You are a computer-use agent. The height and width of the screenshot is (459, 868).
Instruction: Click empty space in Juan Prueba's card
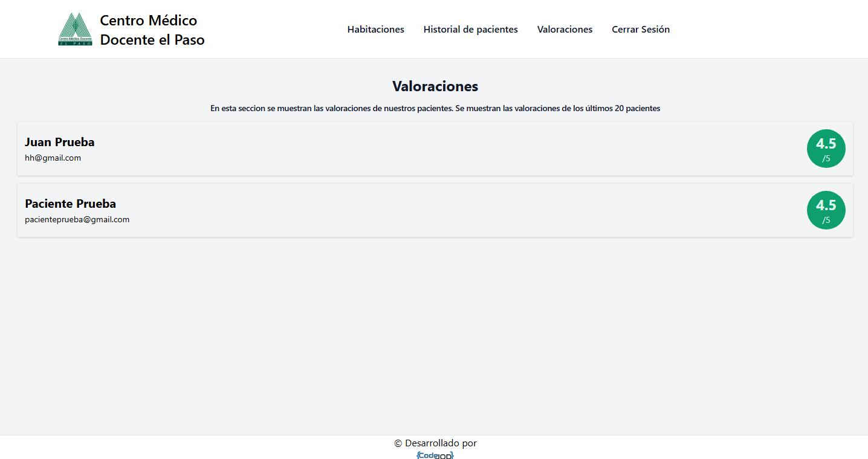pyautogui.click(x=423, y=149)
